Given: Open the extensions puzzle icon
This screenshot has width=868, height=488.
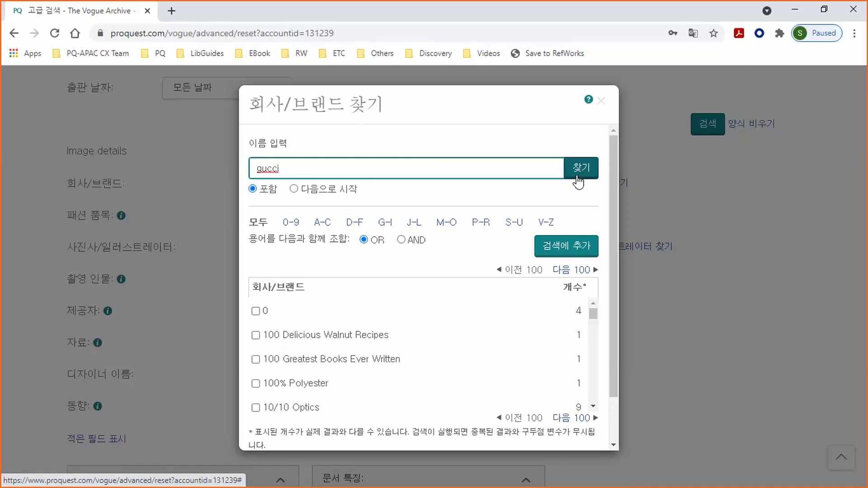Looking at the screenshot, I should (779, 33).
